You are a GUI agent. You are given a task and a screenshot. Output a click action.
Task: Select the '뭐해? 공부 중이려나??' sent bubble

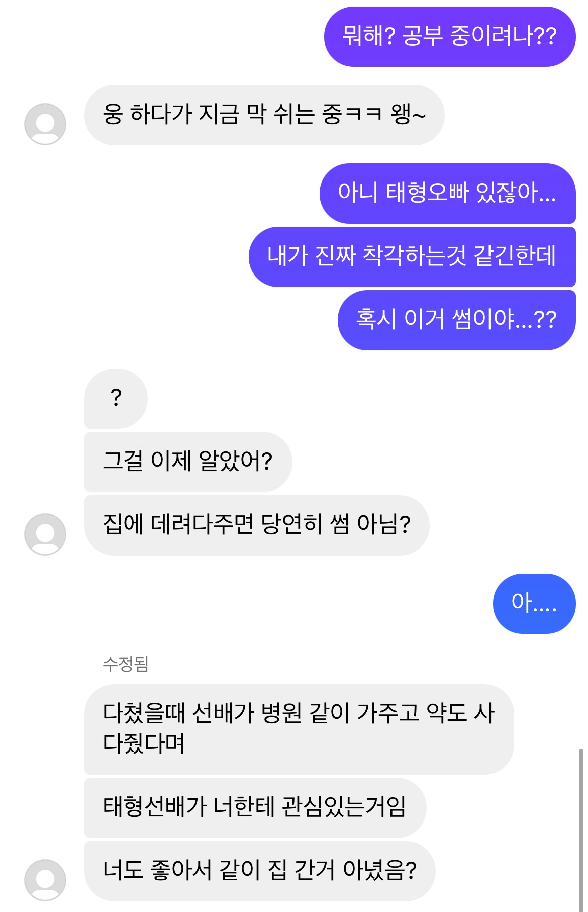click(449, 36)
